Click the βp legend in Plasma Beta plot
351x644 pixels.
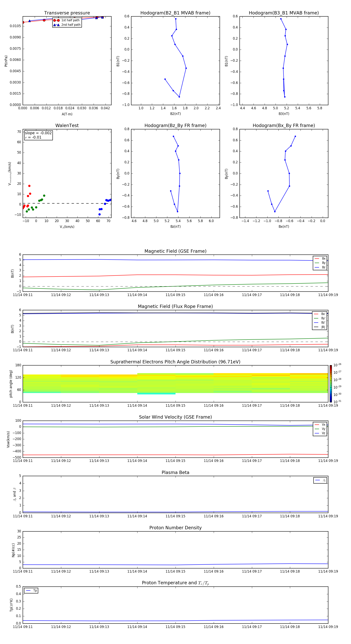click(x=320, y=480)
